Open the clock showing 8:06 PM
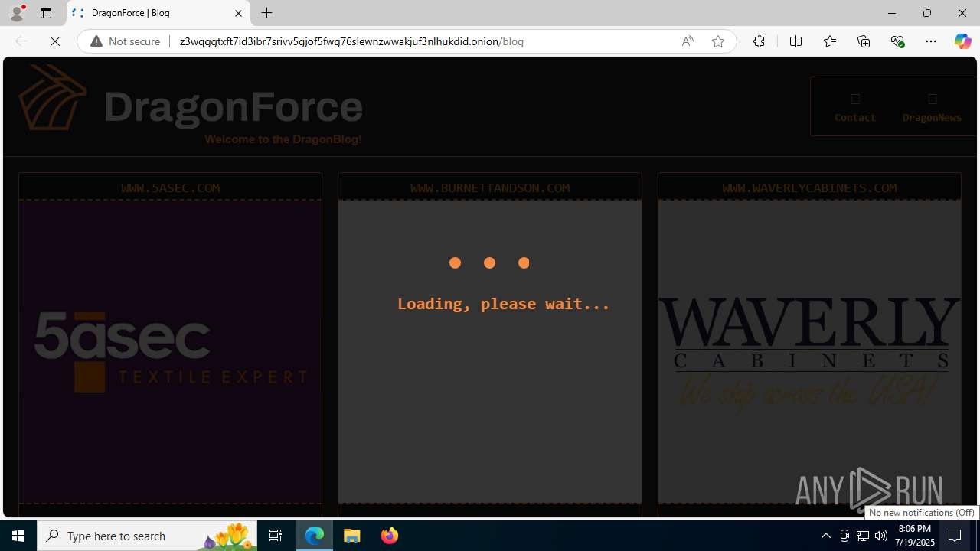The image size is (980, 551). click(x=915, y=536)
